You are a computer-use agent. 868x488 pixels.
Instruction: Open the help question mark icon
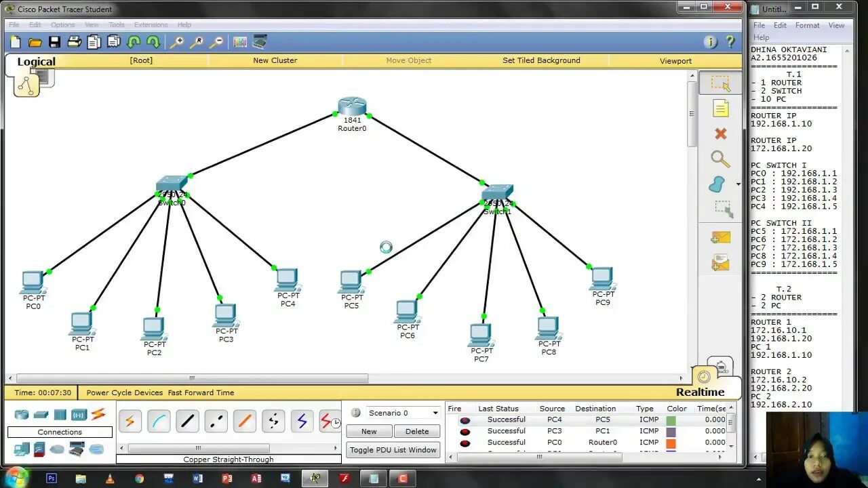[730, 42]
